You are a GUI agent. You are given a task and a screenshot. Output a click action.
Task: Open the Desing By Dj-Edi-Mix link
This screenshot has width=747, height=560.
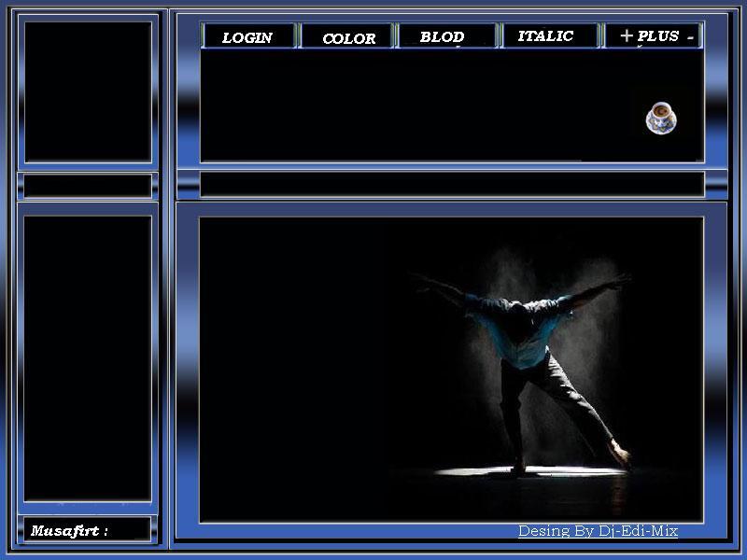(598, 530)
